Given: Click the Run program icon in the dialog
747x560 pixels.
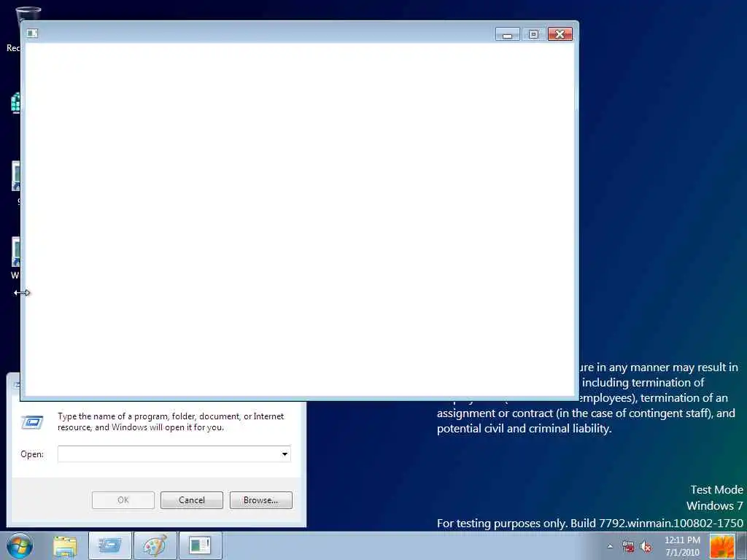Looking at the screenshot, I should (x=32, y=422).
